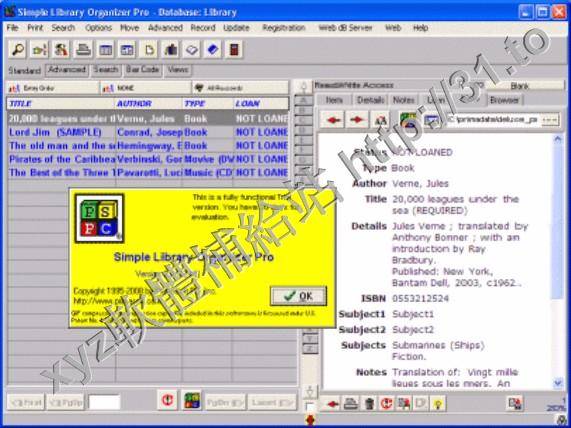Click the first table layout icon
Image resolution: width=571 pixels, height=428 pixels.
tap(105, 50)
